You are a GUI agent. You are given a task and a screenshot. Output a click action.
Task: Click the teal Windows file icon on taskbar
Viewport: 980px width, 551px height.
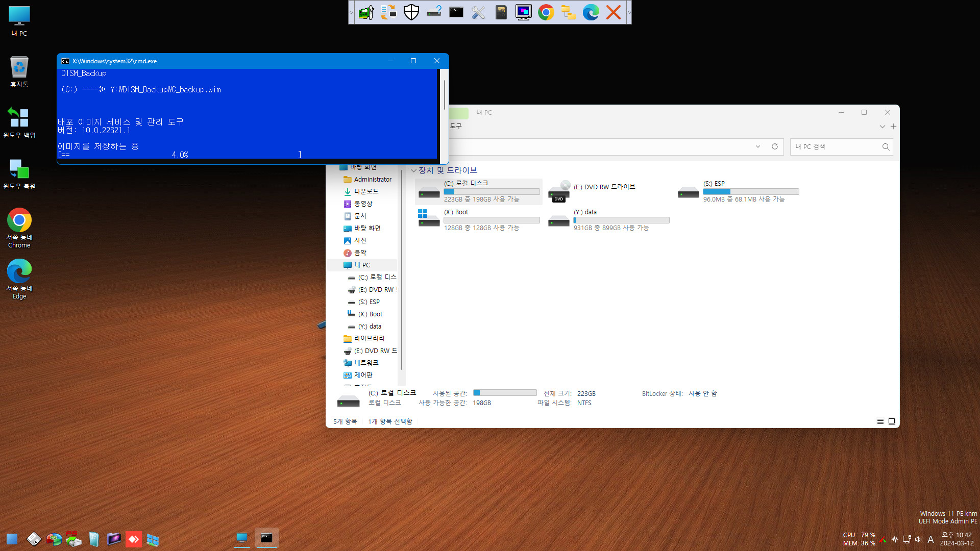93,539
